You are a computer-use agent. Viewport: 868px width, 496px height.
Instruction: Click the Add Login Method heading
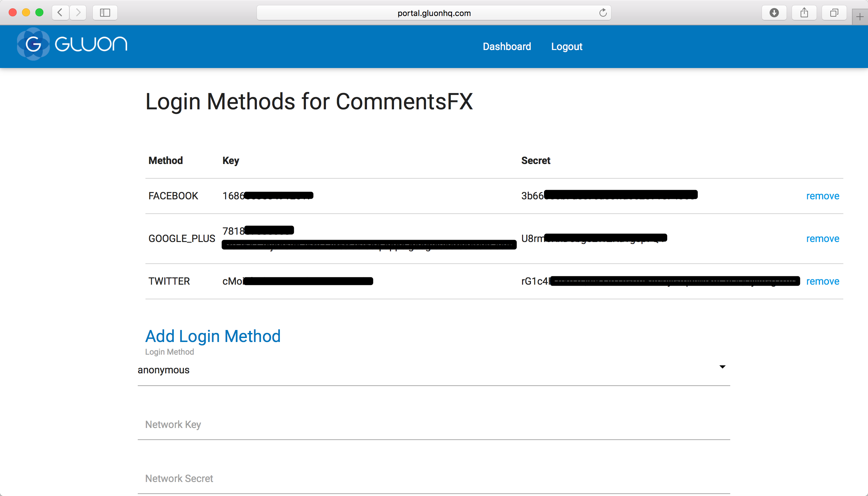coord(213,336)
